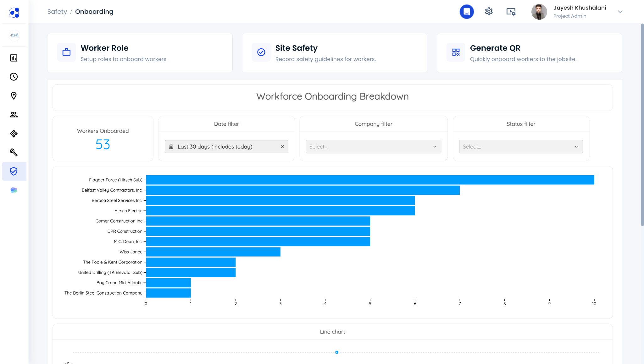Click the Site Safety checkmark icon
This screenshot has width=644, height=364.
click(261, 52)
